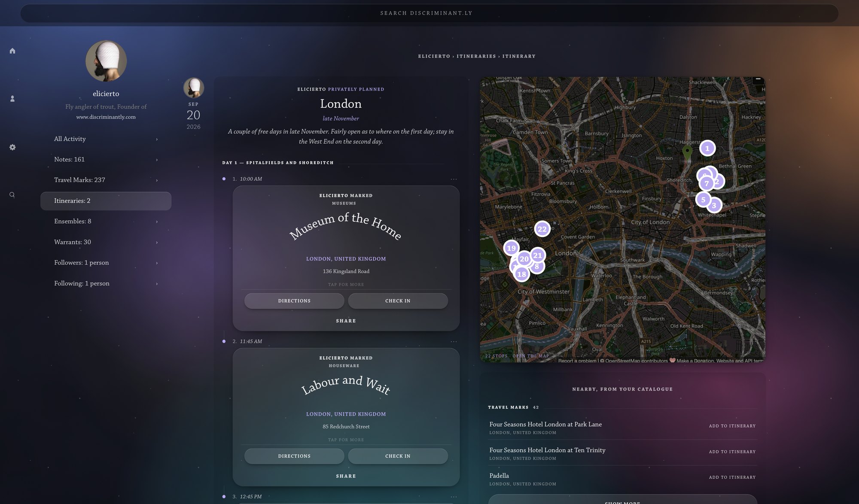Open the home icon in left sidebar
Viewport: 859px width, 504px height.
(x=12, y=51)
